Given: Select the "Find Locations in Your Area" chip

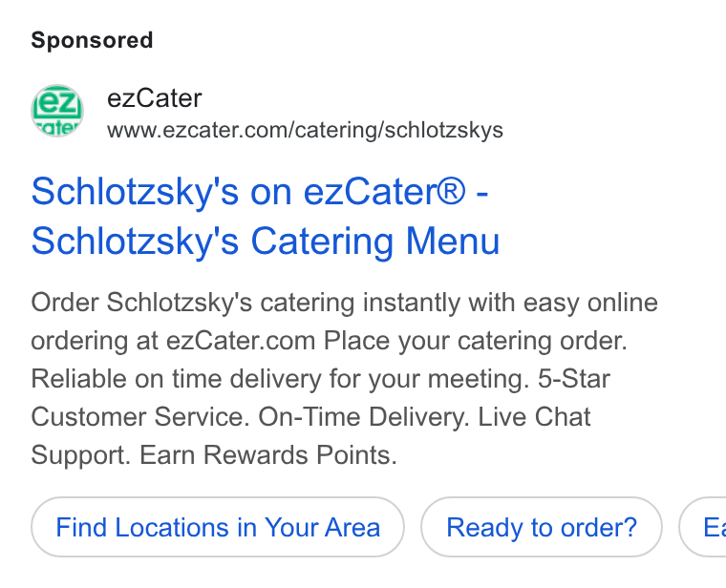Looking at the screenshot, I should (x=218, y=528).
